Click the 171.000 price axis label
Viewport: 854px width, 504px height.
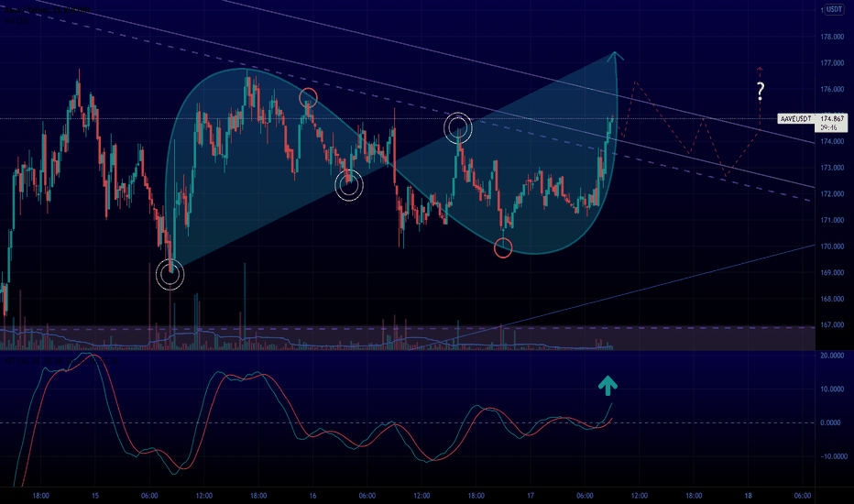(x=832, y=220)
